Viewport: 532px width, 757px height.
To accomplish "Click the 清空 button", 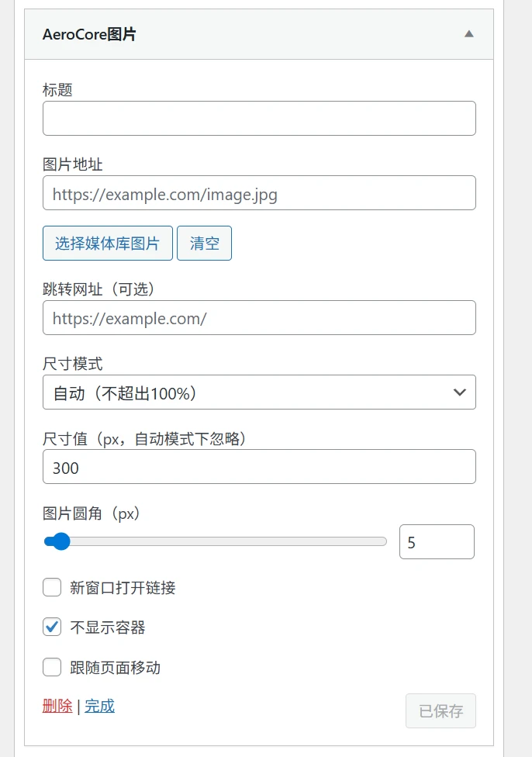I will point(204,244).
